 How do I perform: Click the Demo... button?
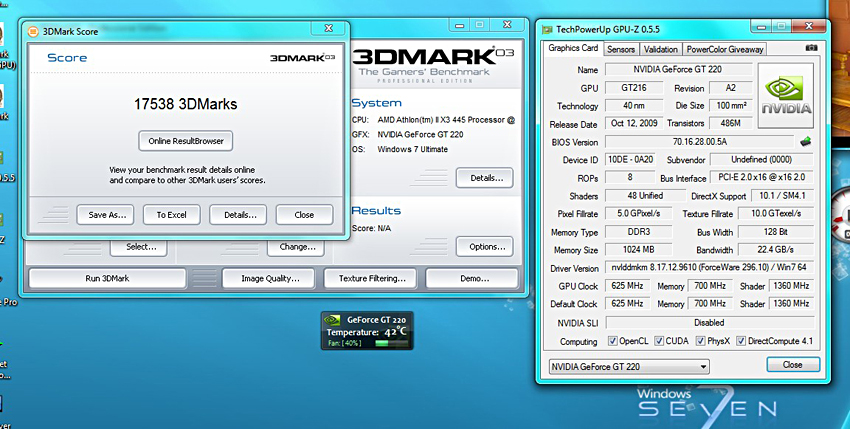tap(474, 278)
